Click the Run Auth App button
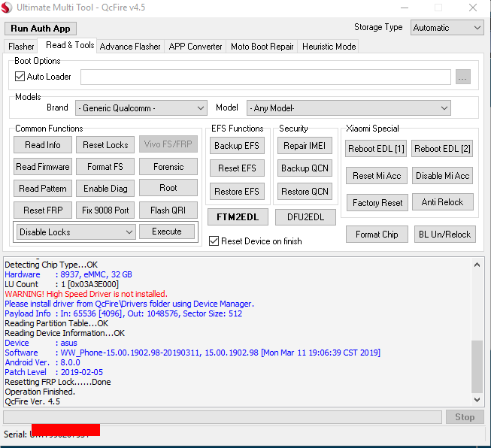The height and width of the screenshot is (448, 491). (x=41, y=29)
